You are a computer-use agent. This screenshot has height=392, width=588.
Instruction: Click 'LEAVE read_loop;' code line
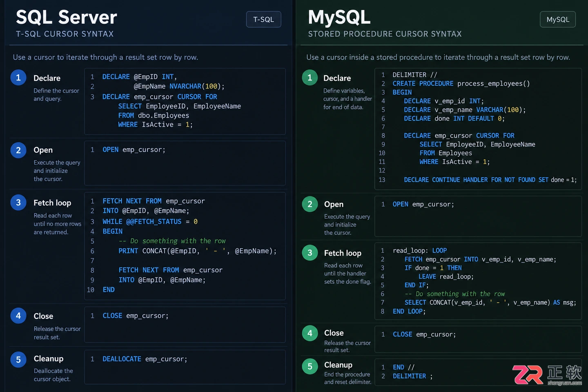(x=446, y=277)
